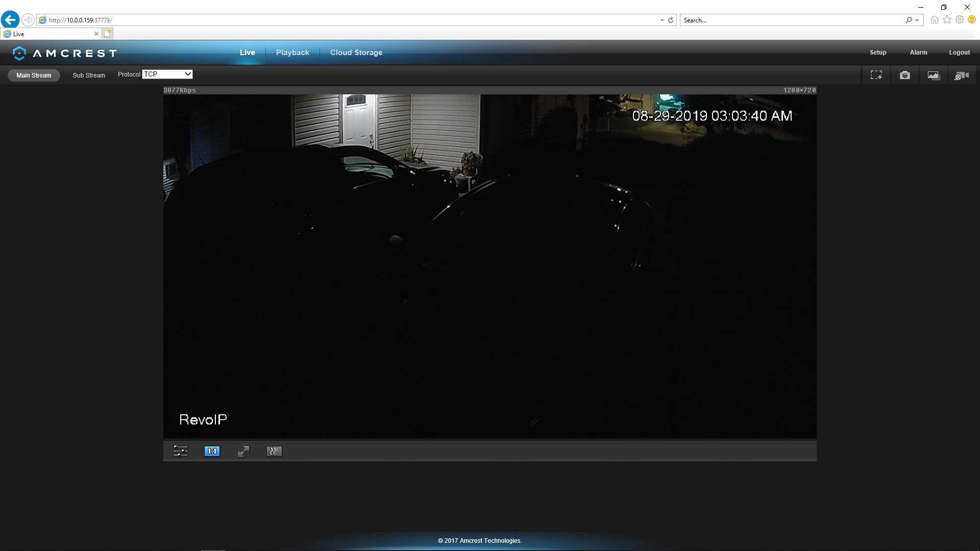Viewport: 980px width, 551px height.
Task: Take a snapshot with camera icon
Action: tap(905, 75)
